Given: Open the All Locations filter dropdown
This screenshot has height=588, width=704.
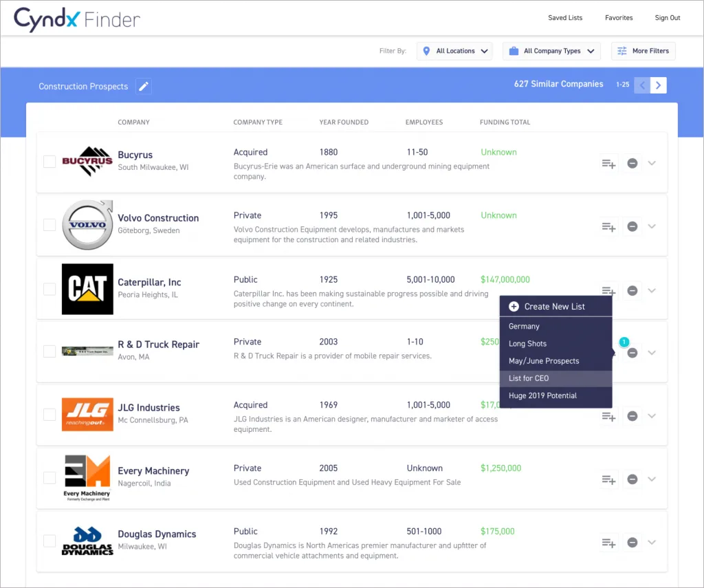Looking at the screenshot, I should point(454,51).
